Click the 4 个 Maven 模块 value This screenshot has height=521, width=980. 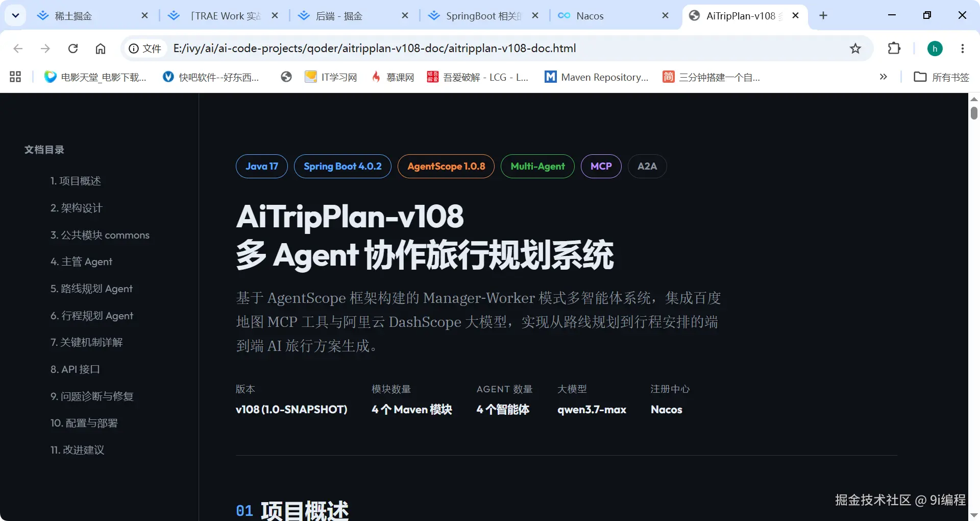[x=412, y=410]
